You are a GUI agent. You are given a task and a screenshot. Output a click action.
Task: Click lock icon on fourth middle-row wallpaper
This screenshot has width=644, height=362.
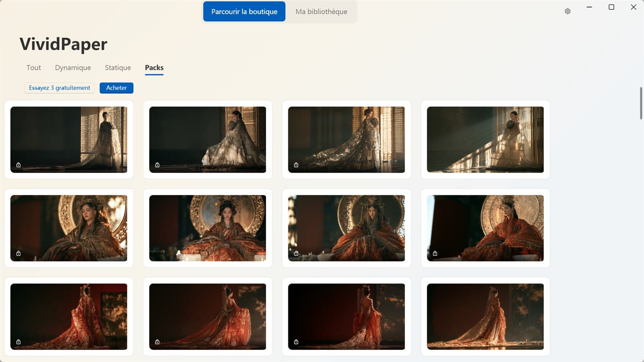pos(435,253)
